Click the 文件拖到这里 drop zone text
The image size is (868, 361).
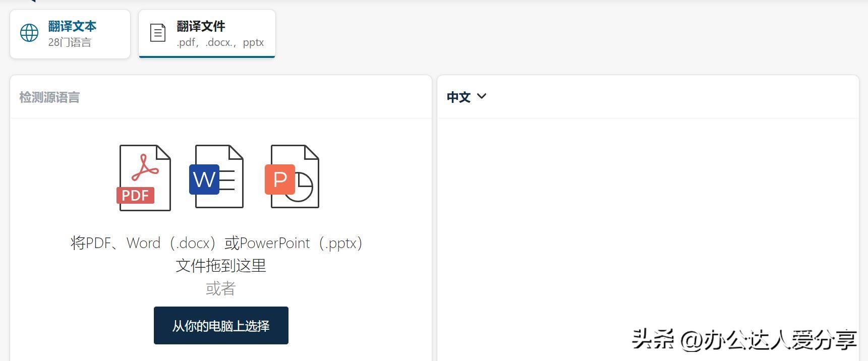(221, 265)
